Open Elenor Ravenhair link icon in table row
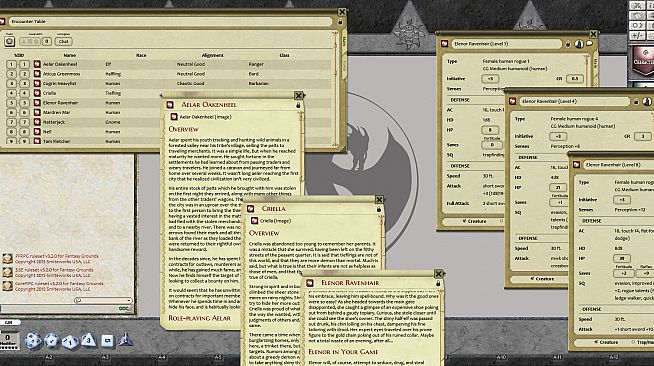654x366 pixels. 37,103
